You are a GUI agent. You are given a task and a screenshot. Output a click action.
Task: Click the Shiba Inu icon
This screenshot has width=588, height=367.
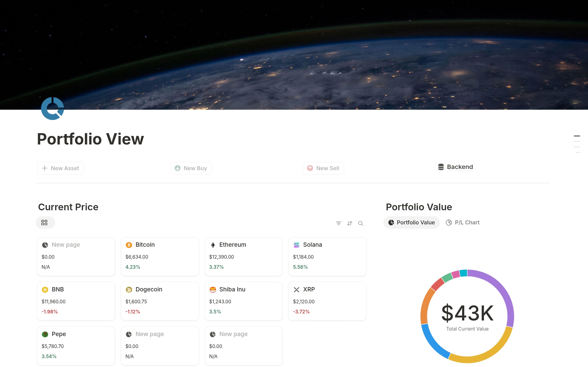click(x=213, y=290)
